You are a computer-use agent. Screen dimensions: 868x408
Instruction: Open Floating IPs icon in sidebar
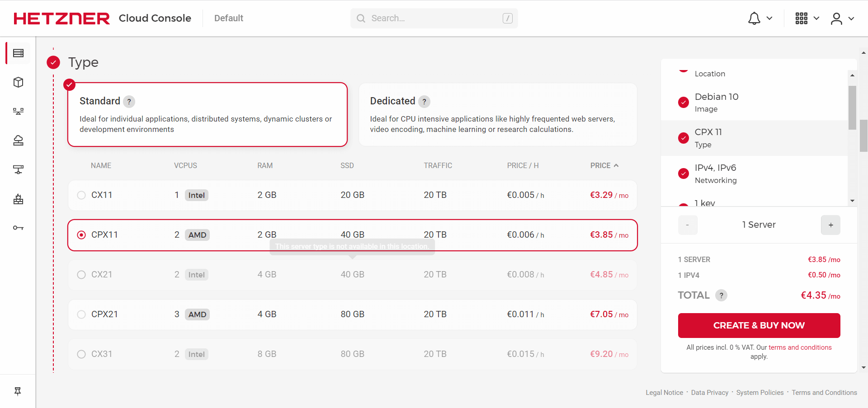18,141
